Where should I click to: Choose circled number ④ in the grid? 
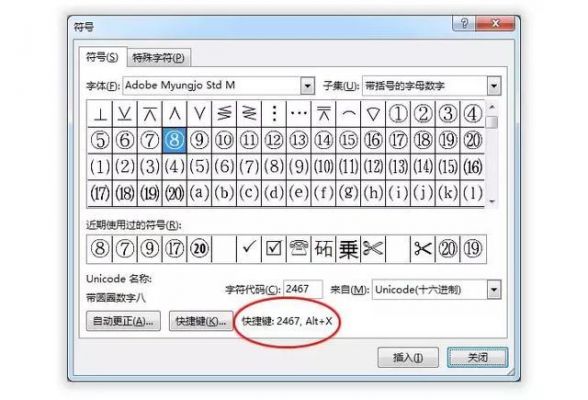472,114
